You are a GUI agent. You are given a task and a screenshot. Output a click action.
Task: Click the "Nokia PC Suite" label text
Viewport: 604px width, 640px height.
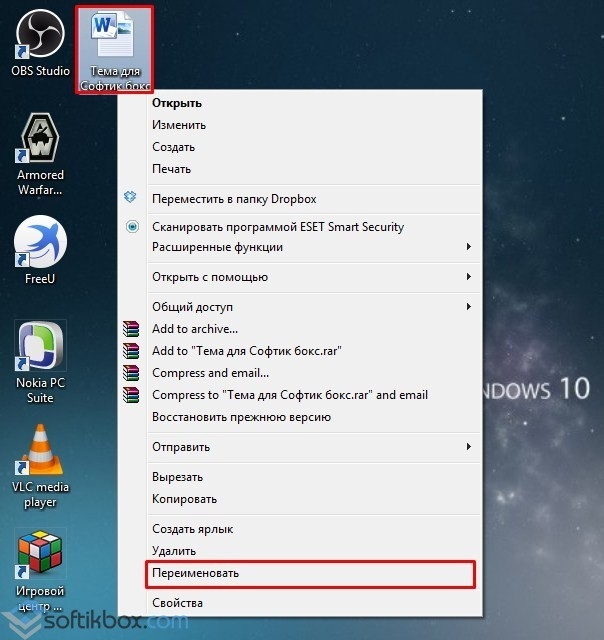click(40, 390)
